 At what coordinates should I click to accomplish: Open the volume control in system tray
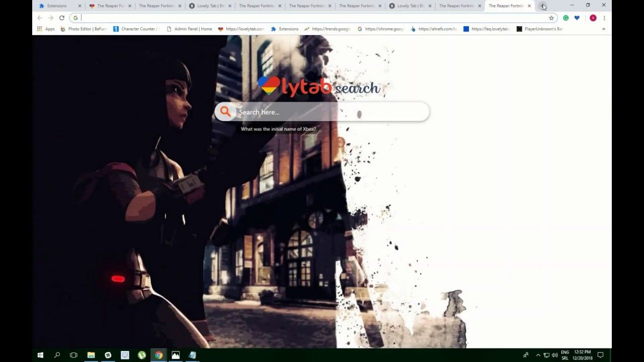tap(554, 355)
